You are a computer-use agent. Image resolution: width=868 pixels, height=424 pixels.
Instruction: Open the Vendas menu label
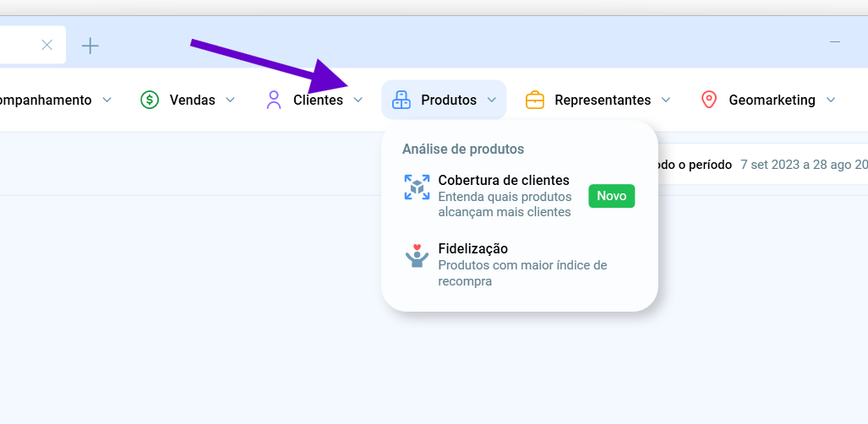tap(192, 101)
